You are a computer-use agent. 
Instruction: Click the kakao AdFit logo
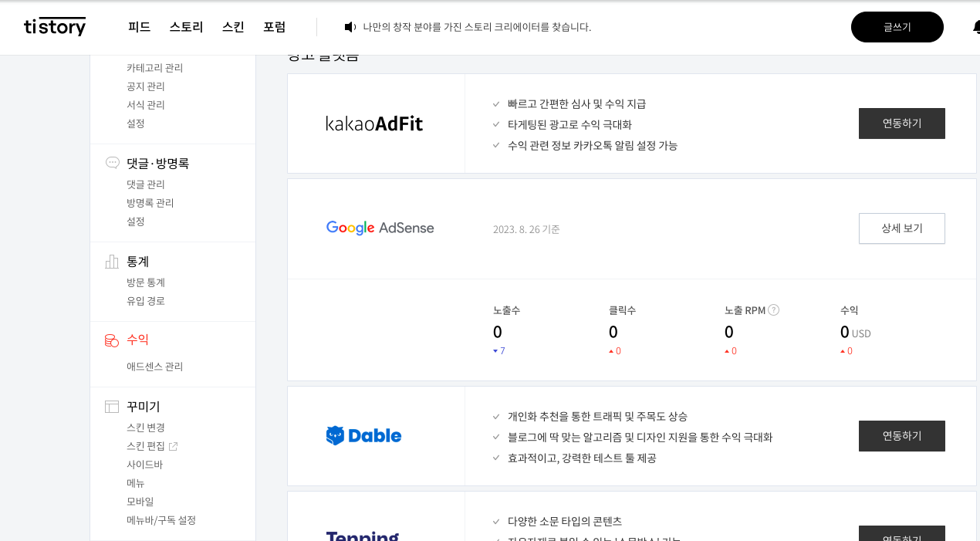coord(374,123)
